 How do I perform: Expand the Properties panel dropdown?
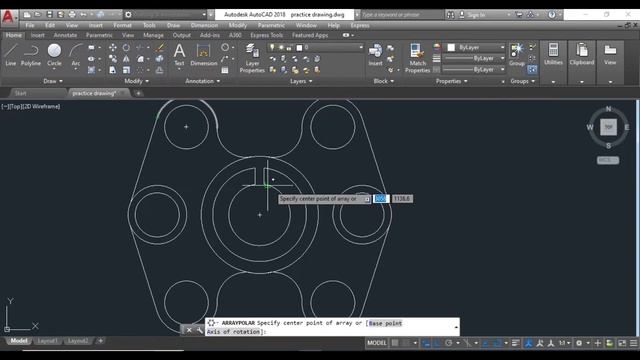pyautogui.click(x=451, y=81)
